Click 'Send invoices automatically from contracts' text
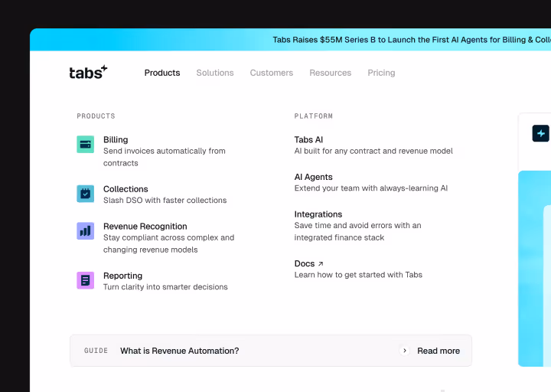 tap(164, 157)
